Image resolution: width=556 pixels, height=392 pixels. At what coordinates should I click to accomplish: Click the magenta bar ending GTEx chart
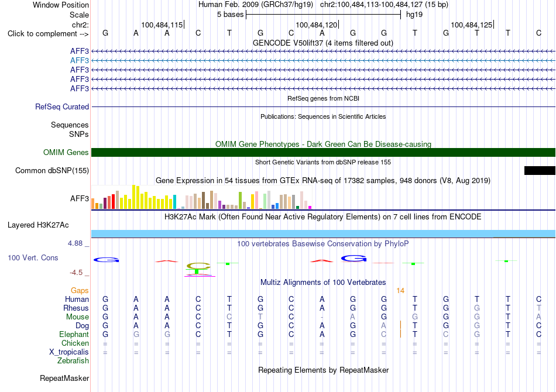pyautogui.click(x=310, y=207)
